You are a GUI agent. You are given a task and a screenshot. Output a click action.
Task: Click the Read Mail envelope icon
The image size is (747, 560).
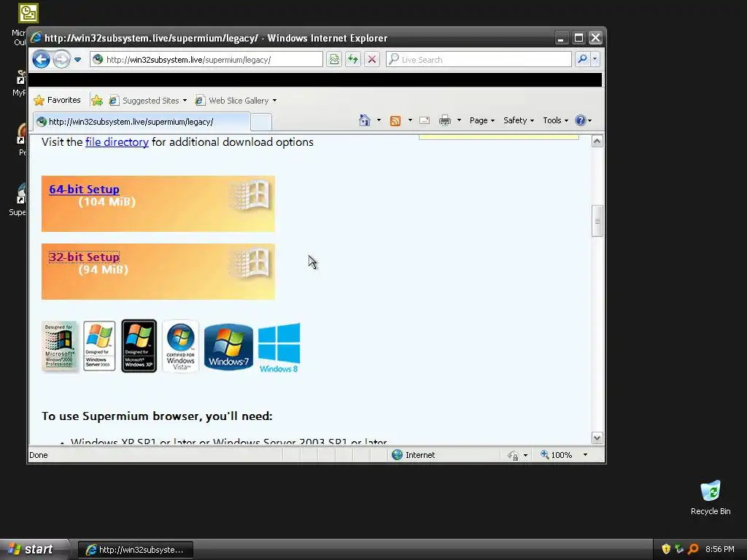pyautogui.click(x=425, y=120)
